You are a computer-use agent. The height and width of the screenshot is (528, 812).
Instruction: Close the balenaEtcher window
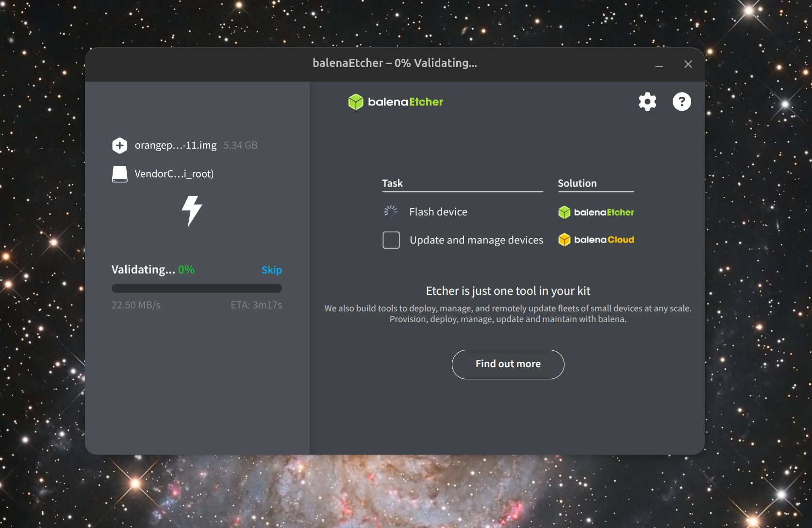click(688, 64)
